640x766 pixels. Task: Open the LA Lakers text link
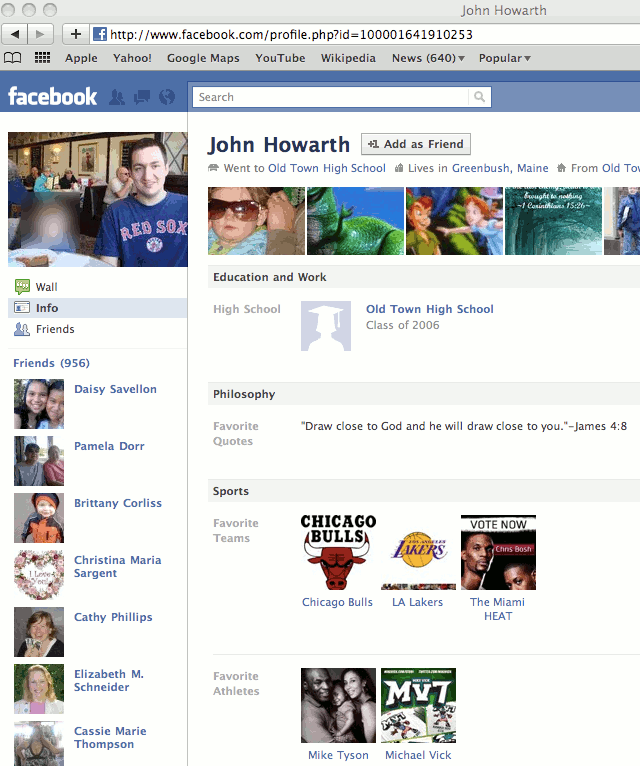pos(418,602)
